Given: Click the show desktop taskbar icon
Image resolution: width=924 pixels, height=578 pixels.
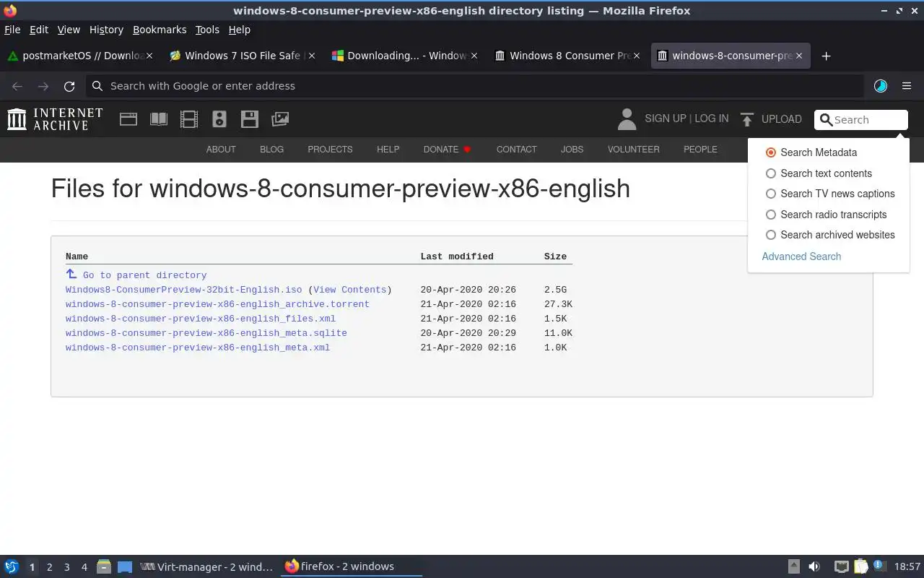Looking at the screenshot, I should 125,567.
